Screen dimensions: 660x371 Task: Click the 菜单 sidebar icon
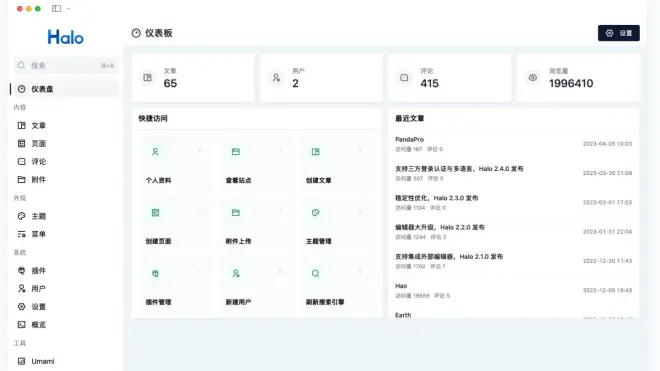[x=21, y=234]
